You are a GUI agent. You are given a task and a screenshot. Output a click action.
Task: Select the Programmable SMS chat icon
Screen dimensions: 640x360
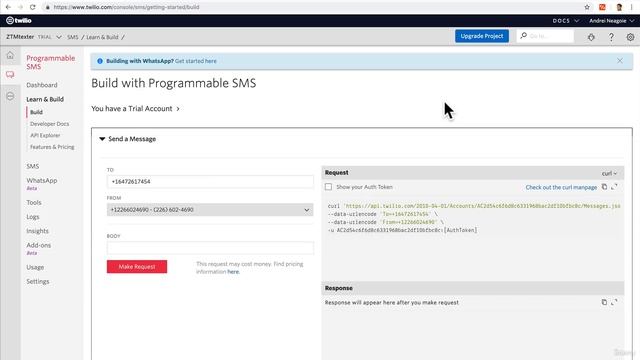click(x=10, y=74)
